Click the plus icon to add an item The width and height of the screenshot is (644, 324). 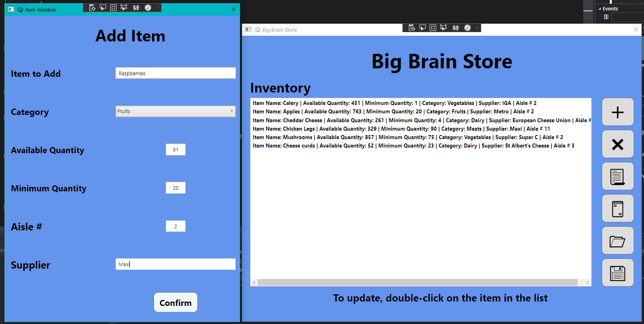(x=617, y=112)
